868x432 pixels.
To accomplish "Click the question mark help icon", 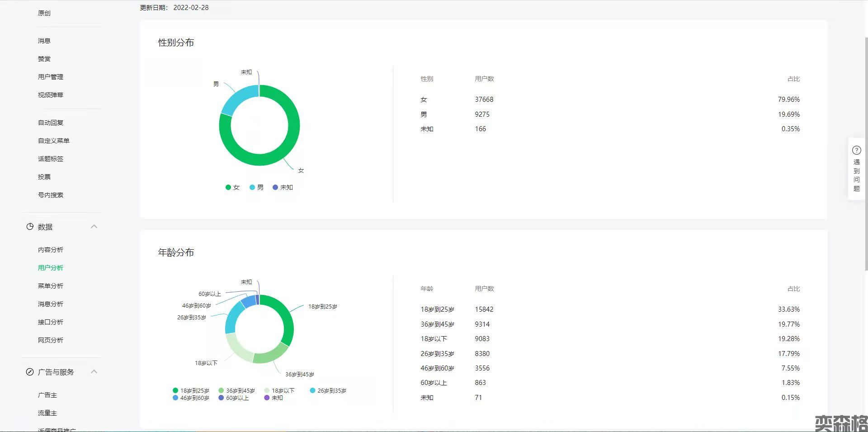I will point(856,150).
